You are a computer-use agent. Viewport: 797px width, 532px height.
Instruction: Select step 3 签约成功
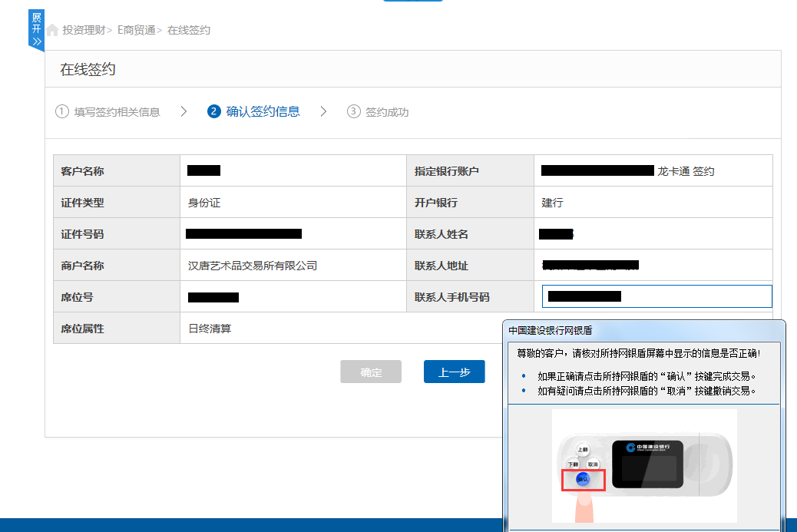pyautogui.click(x=378, y=112)
